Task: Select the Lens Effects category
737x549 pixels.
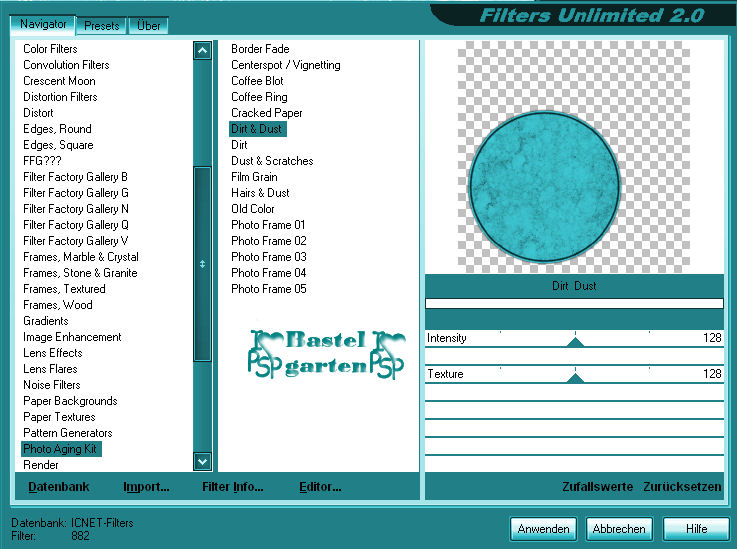Action: click(x=53, y=353)
